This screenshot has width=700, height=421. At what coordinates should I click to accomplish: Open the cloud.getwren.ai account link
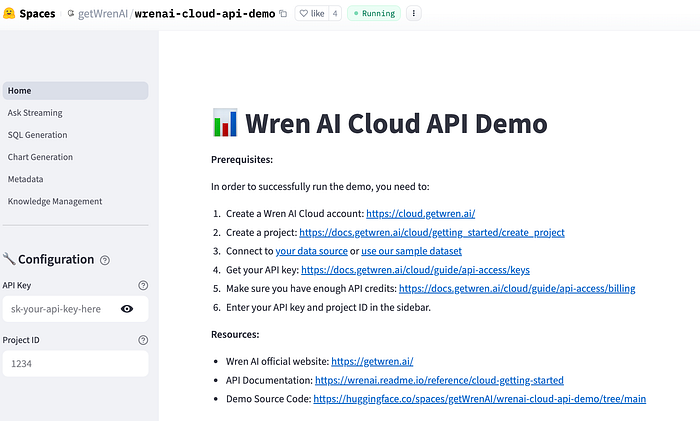click(421, 214)
